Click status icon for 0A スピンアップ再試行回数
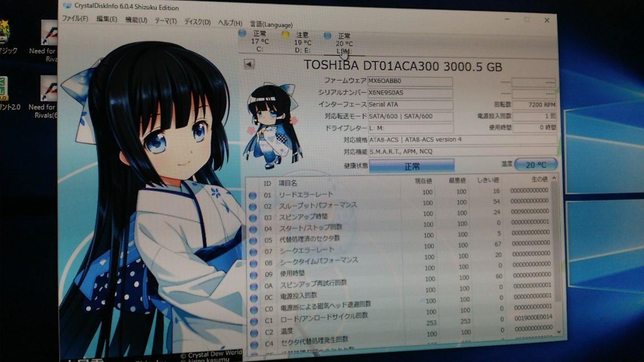The height and width of the screenshot is (362, 644). (254, 287)
